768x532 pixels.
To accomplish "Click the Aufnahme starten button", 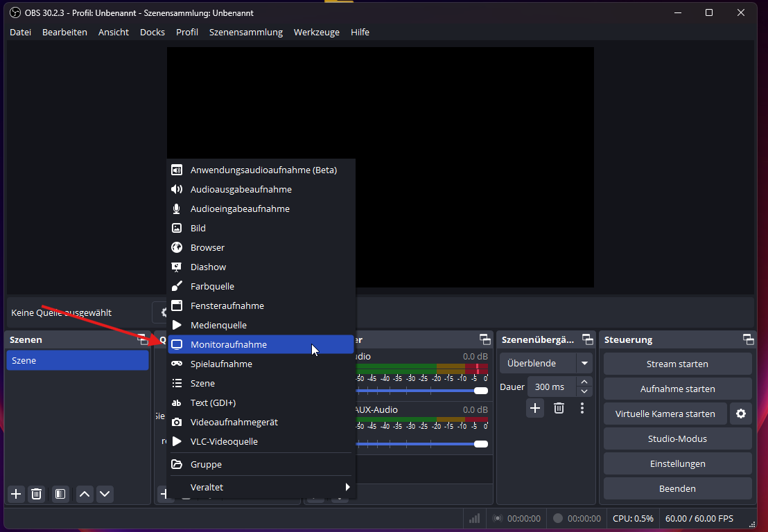I will pos(677,389).
